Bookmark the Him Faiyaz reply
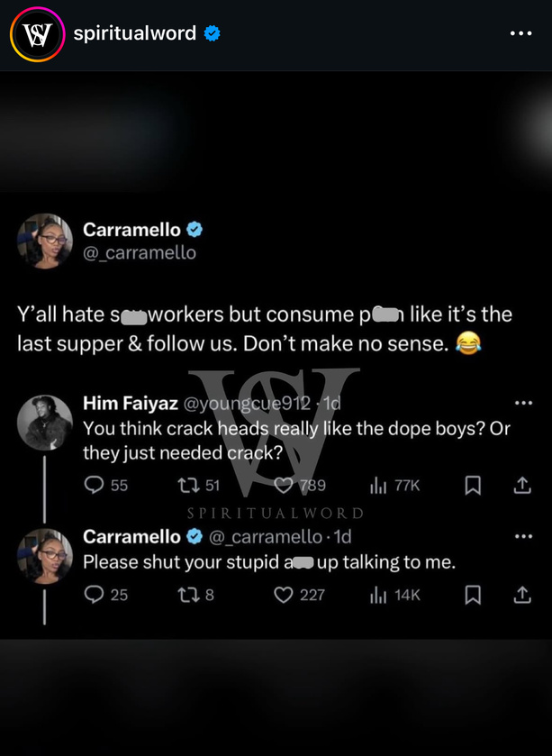Image resolution: width=552 pixels, height=756 pixels. coord(473,485)
